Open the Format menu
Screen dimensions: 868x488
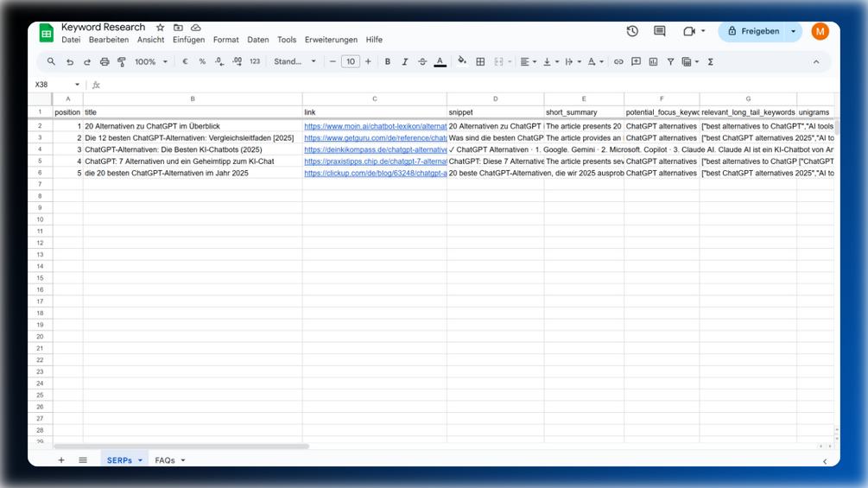coord(226,40)
